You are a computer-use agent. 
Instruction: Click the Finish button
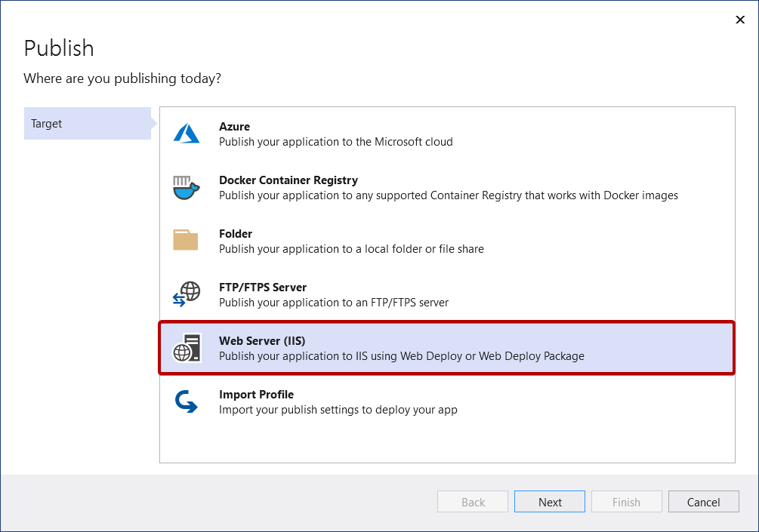[x=626, y=501]
